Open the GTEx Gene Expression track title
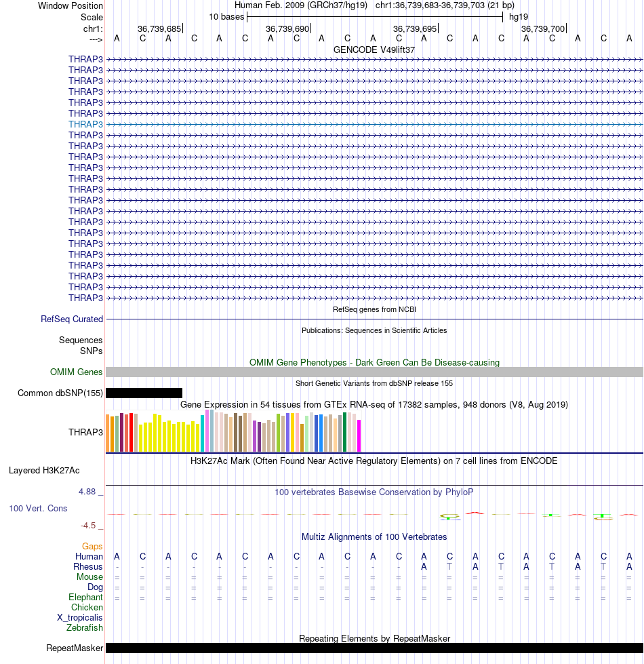 click(x=374, y=404)
